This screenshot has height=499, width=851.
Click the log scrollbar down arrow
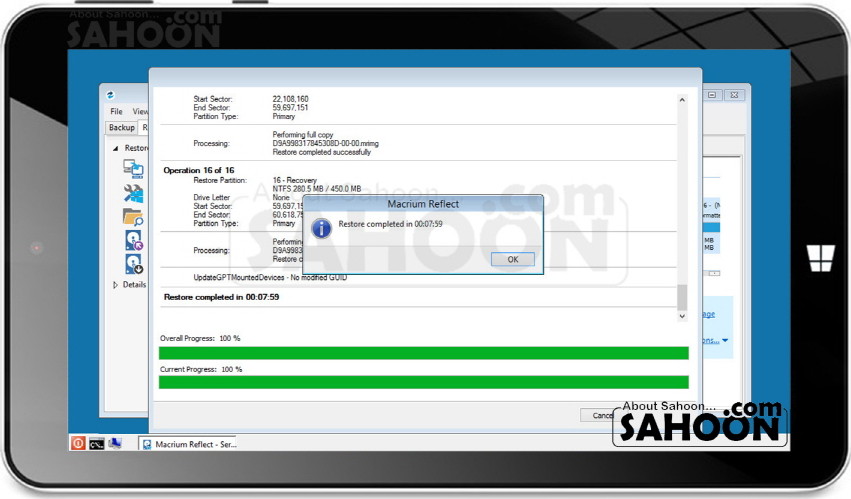(682, 316)
